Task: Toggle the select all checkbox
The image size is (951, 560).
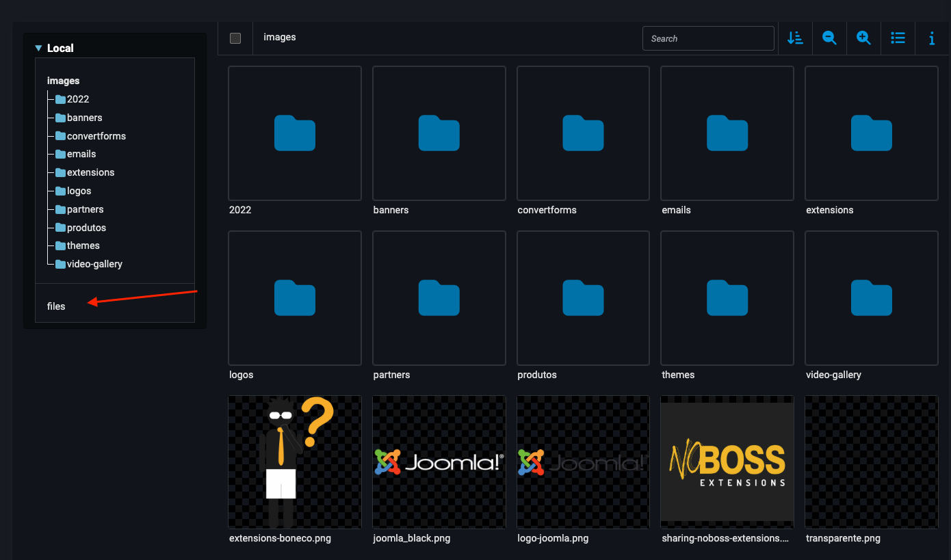Action: pyautogui.click(x=235, y=38)
